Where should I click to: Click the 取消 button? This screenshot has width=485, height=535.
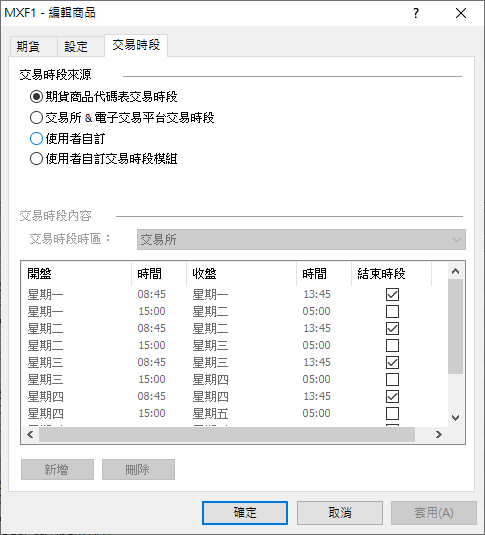click(x=340, y=513)
